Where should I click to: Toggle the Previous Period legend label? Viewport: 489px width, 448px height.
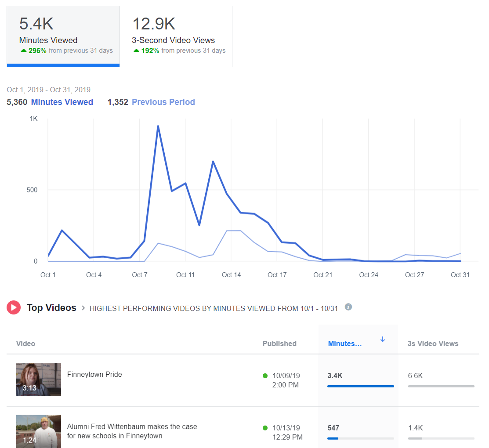[163, 102]
